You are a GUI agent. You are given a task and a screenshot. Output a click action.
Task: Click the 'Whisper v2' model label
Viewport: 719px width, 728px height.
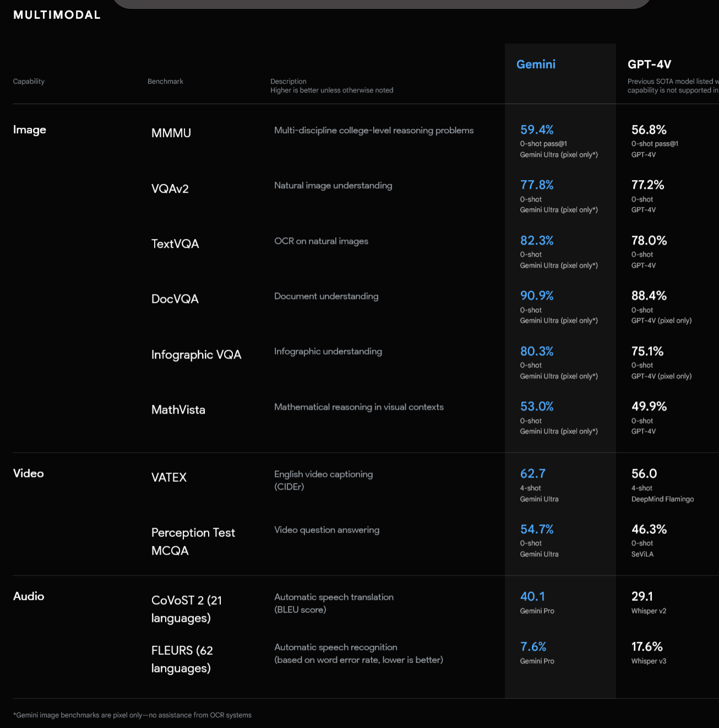pyautogui.click(x=649, y=611)
